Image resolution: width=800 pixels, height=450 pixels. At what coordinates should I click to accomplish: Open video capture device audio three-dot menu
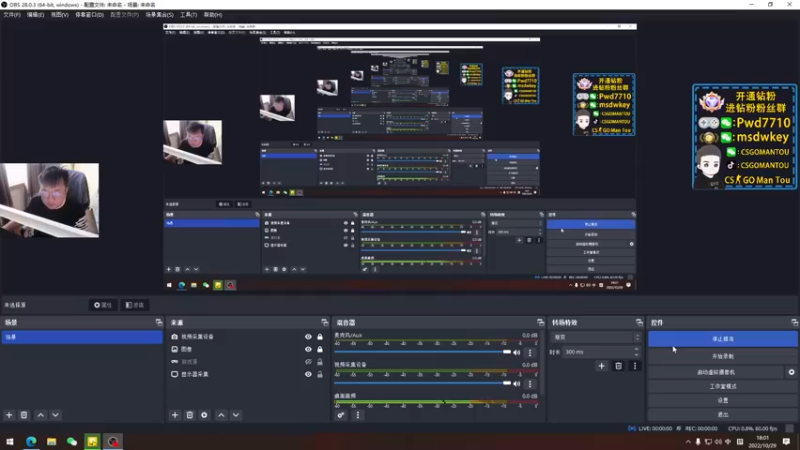[530, 384]
